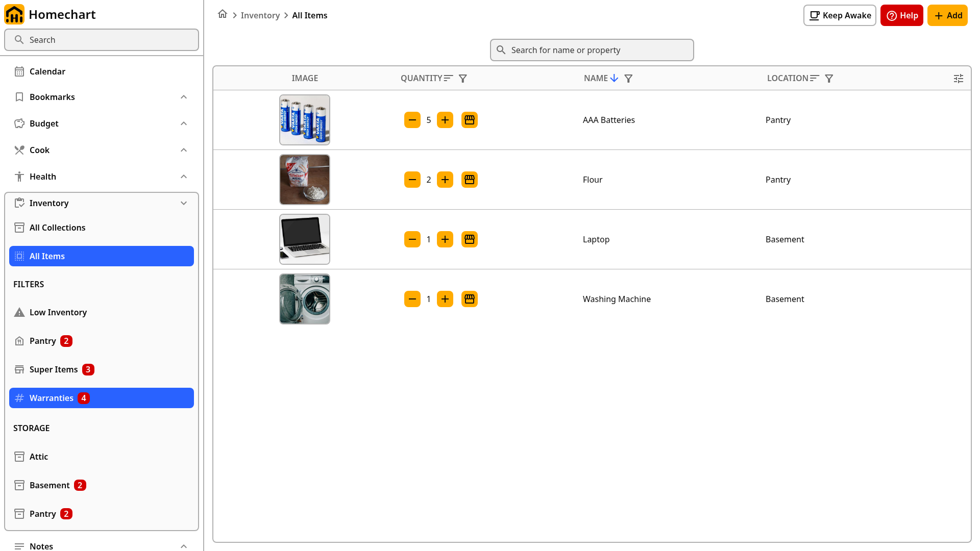Click store icon for Washing Machine

[x=470, y=299]
